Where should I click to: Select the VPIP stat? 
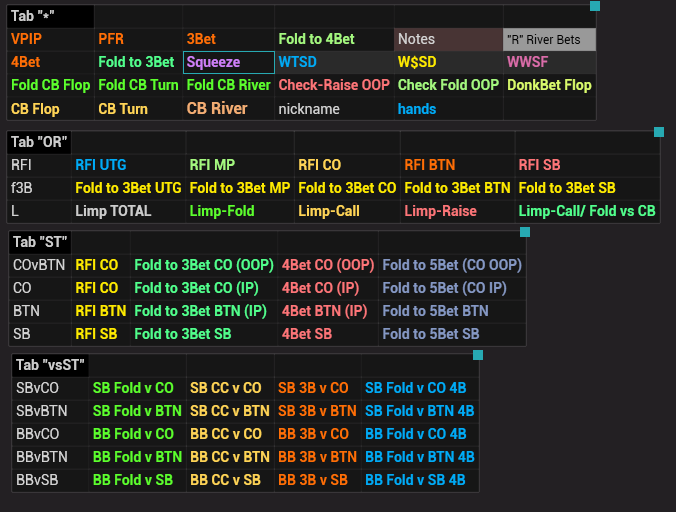pos(27,39)
